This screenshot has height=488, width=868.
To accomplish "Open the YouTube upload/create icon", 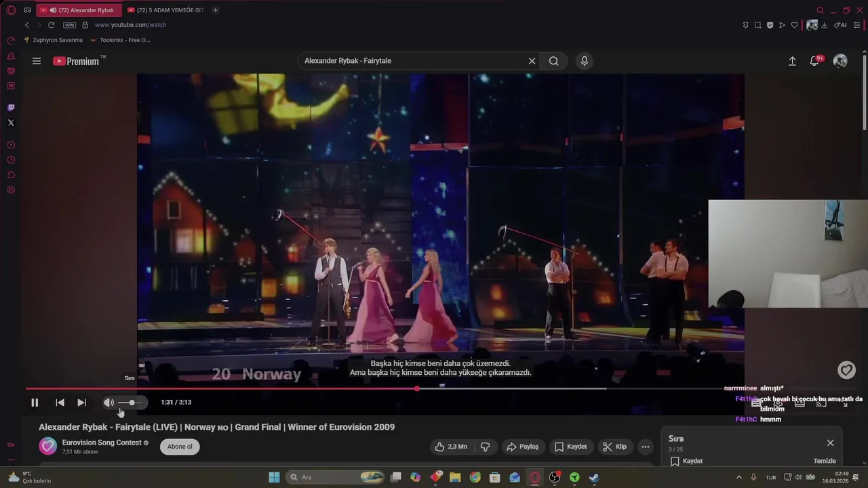I will 792,61.
